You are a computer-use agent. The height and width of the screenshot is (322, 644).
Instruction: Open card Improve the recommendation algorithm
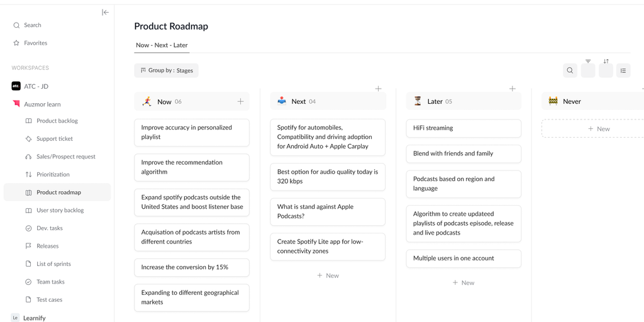point(192,167)
